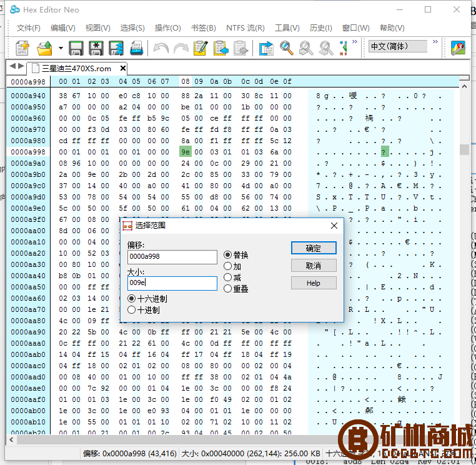
Task: Click the highlighted 9e byte cell
Action: [x=186, y=152]
